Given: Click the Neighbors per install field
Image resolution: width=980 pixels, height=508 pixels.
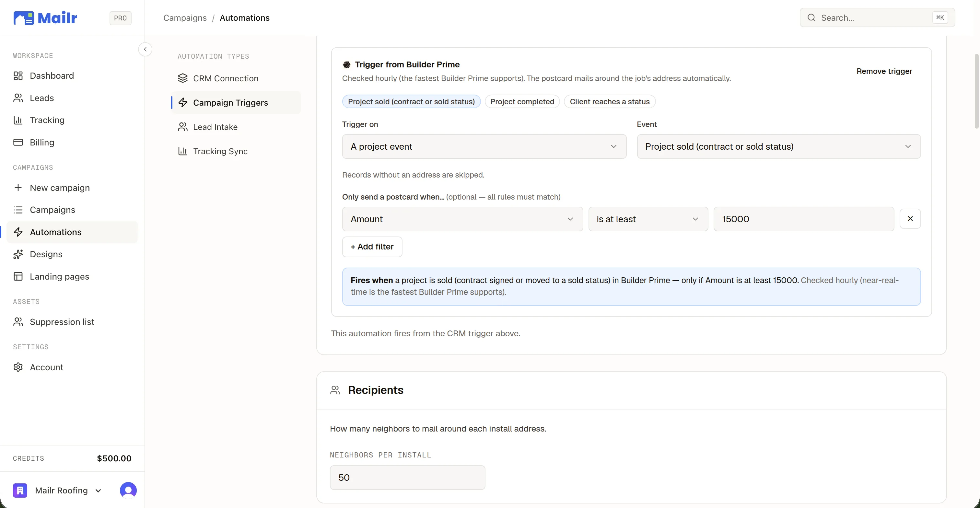Looking at the screenshot, I should pyautogui.click(x=407, y=478).
